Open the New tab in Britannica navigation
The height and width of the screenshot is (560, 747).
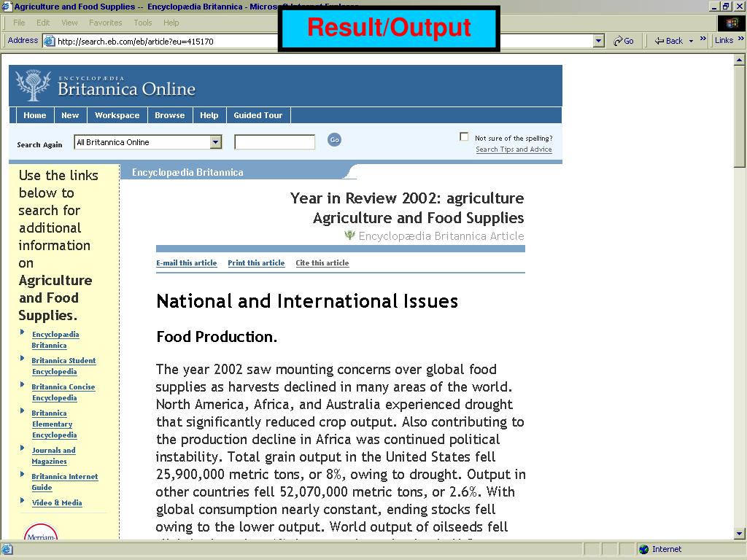[70, 115]
